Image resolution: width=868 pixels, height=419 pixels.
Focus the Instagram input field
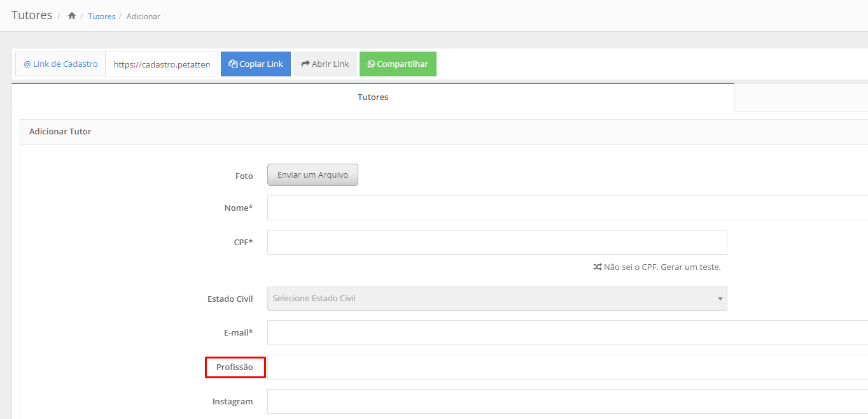pos(566,402)
